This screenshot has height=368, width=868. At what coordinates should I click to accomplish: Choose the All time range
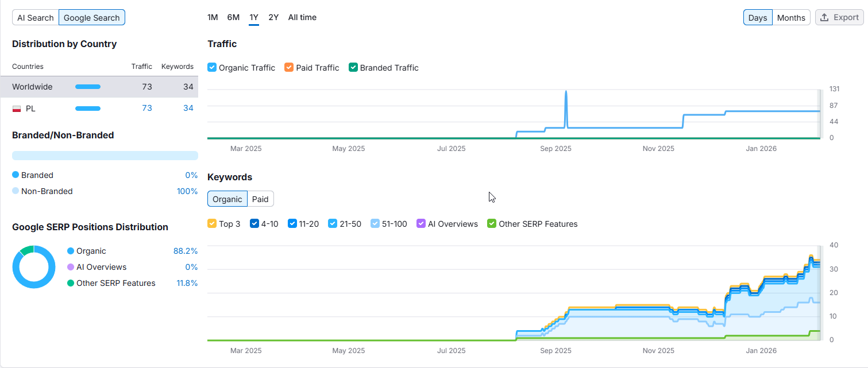302,17
